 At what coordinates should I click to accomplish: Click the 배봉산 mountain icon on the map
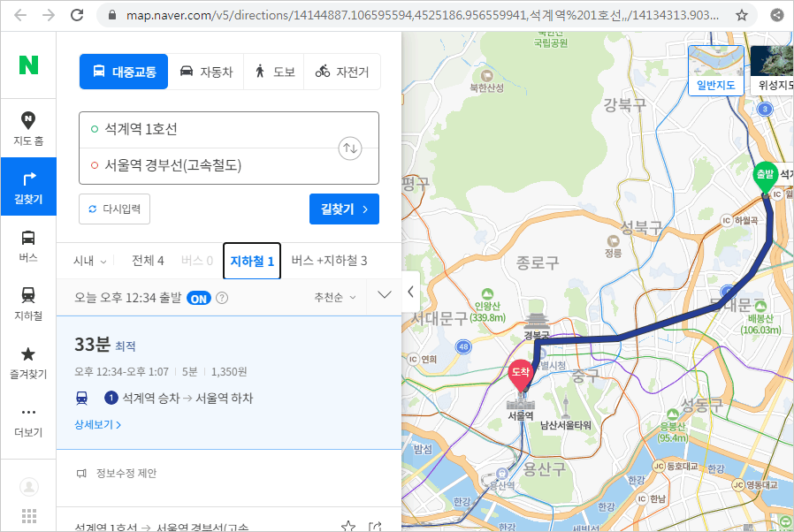click(760, 306)
